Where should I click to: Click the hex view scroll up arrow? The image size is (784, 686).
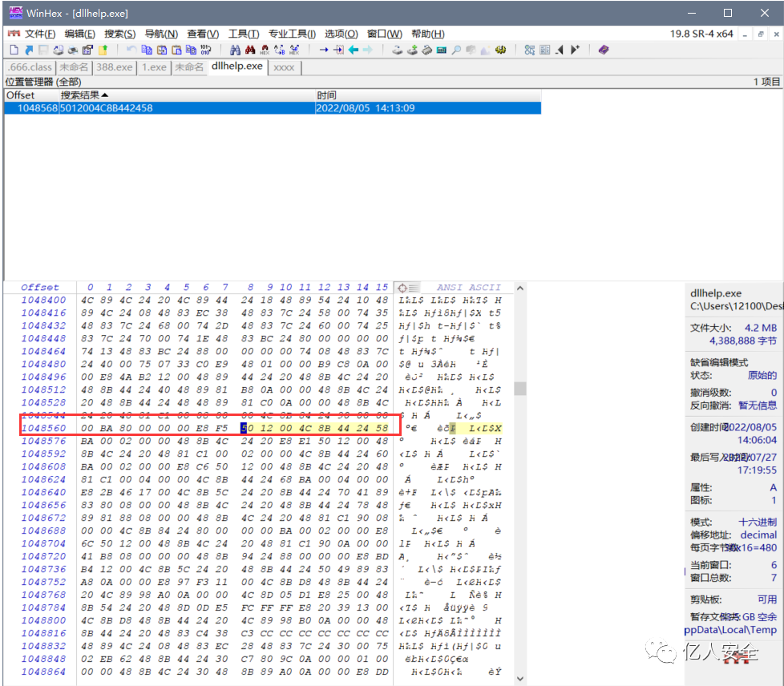(x=520, y=289)
